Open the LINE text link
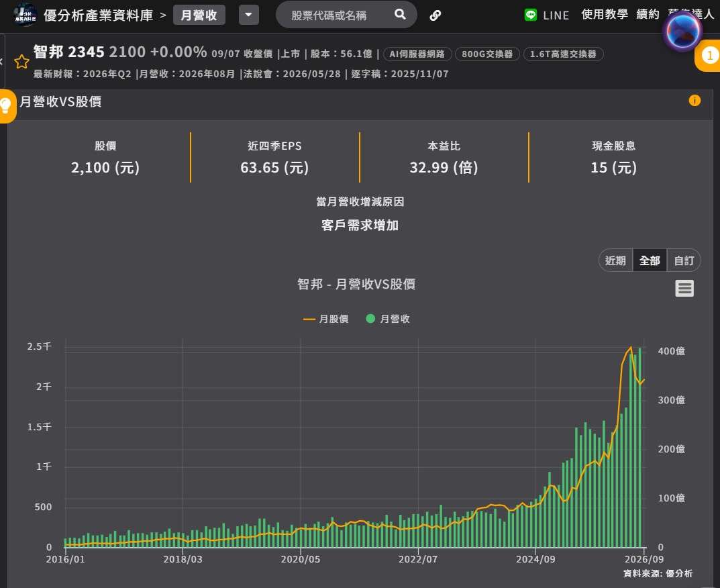This screenshot has height=588, width=720. point(556,15)
